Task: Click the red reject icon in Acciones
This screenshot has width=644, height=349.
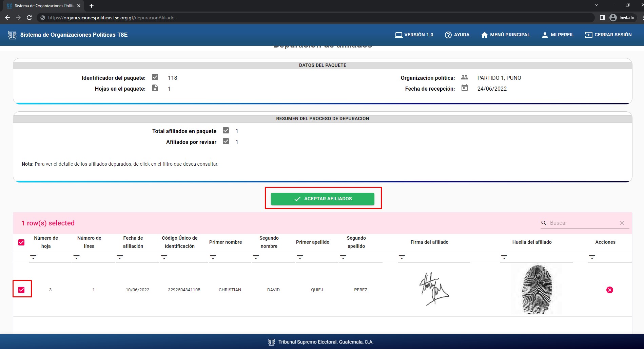Action: pos(609,290)
